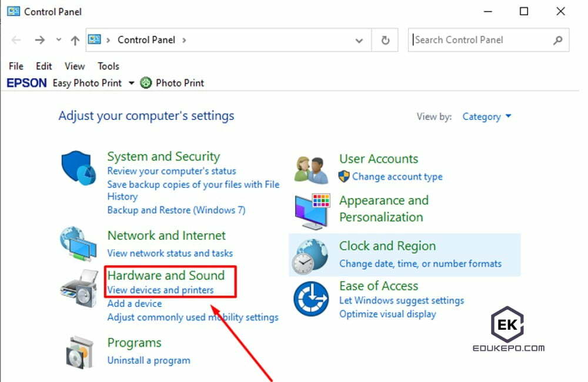Screen dimensions: 588x382
Task: Open the Tools menu
Action: click(108, 66)
